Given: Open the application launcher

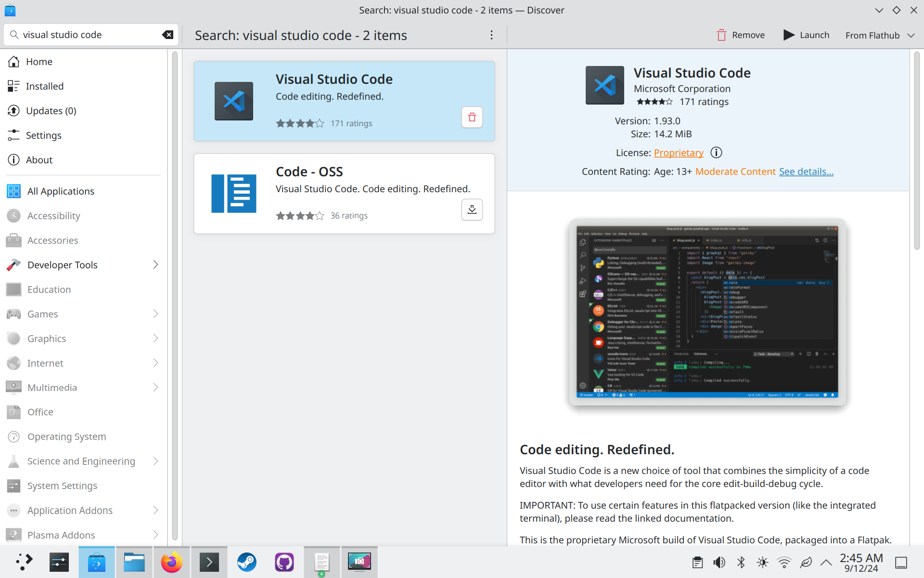Looking at the screenshot, I should (x=24, y=562).
